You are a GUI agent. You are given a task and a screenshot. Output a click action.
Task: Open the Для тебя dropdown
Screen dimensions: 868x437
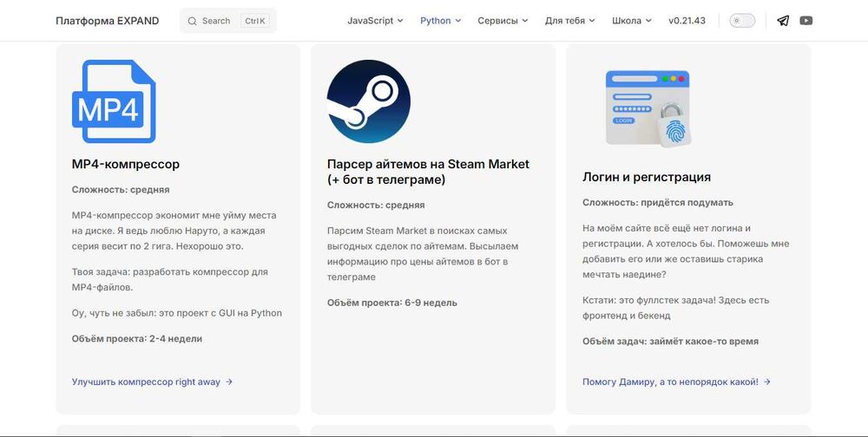[x=569, y=21]
